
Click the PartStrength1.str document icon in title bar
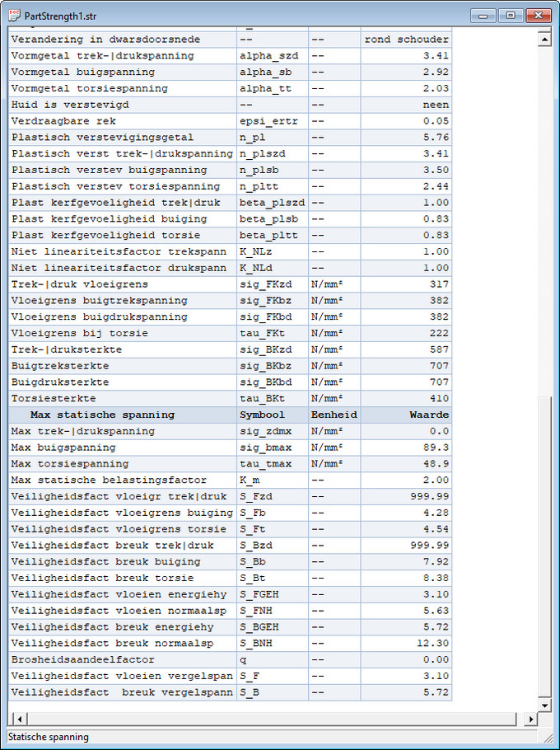pyautogui.click(x=14, y=16)
